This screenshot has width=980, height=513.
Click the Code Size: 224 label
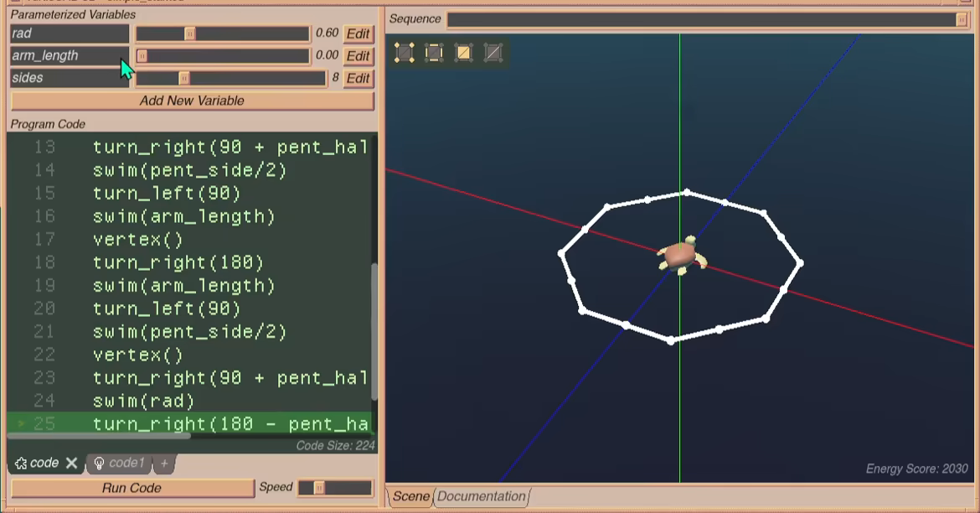point(335,446)
